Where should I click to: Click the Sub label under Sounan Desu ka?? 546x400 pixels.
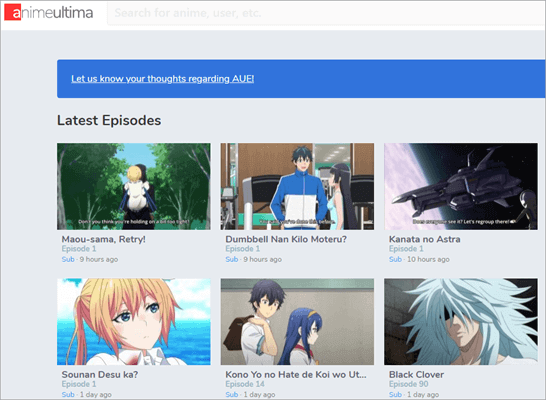click(x=68, y=394)
